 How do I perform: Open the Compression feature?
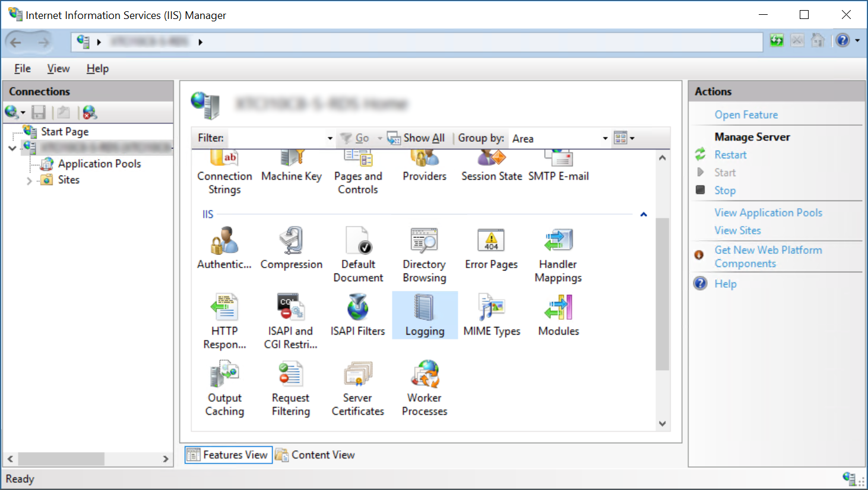tap(292, 247)
